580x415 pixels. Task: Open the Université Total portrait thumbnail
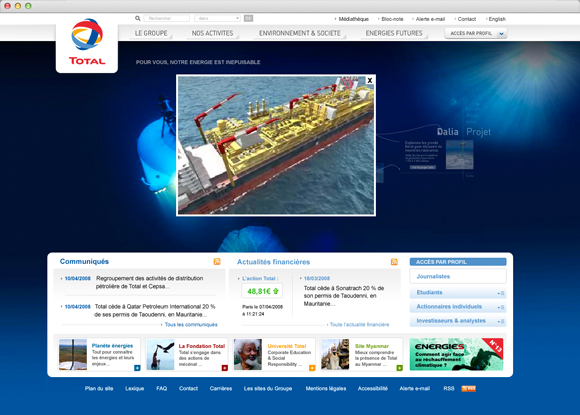pos(247,354)
